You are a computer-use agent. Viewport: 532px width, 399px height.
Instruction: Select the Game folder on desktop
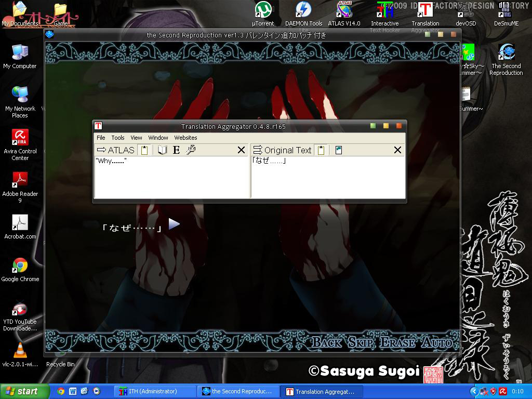tap(60, 14)
